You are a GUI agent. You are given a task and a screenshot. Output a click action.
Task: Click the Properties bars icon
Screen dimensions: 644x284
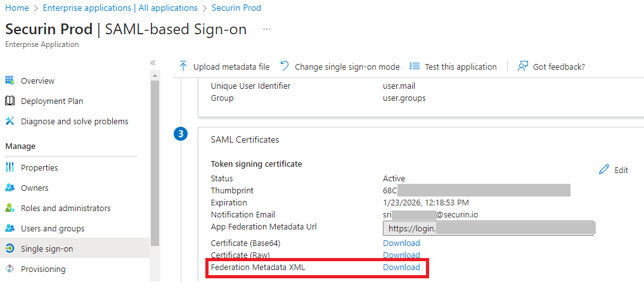(10, 167)
